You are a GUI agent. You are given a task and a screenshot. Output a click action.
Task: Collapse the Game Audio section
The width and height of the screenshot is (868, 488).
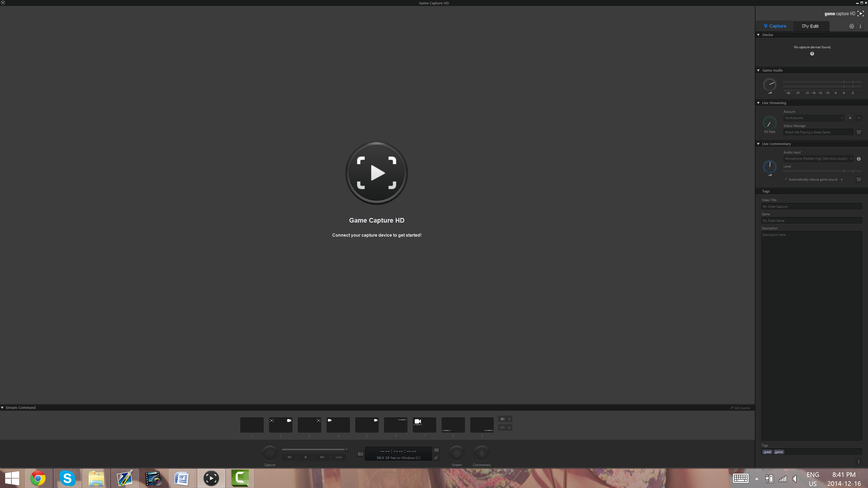tap(758, 70)
